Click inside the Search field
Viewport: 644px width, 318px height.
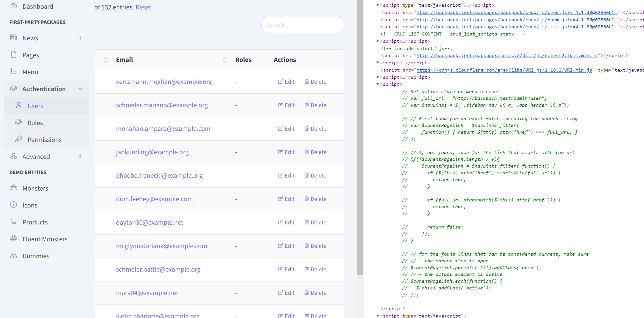tap(302, 24)
